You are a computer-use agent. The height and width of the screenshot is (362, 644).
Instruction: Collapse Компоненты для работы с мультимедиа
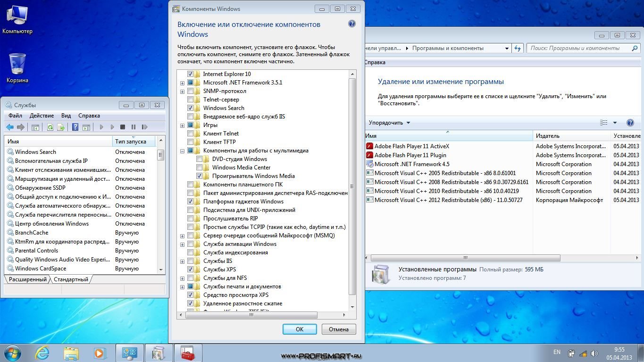(x=182, y=151)
